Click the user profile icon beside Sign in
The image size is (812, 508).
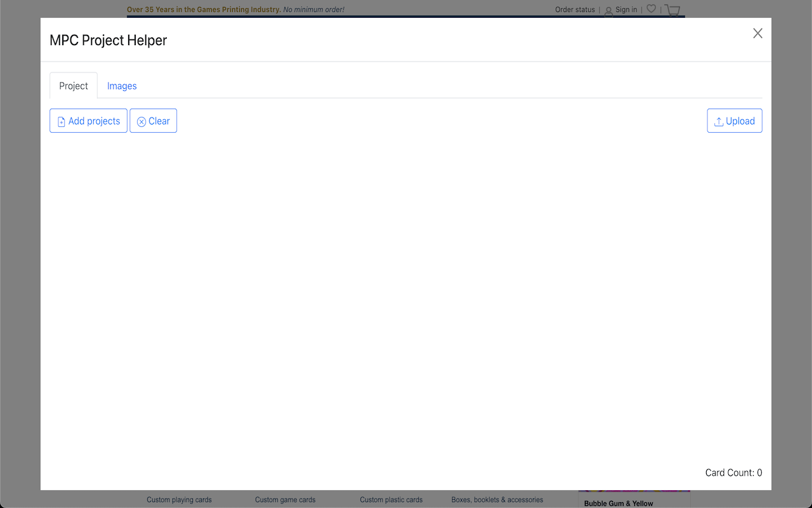[x=608, y=10]
